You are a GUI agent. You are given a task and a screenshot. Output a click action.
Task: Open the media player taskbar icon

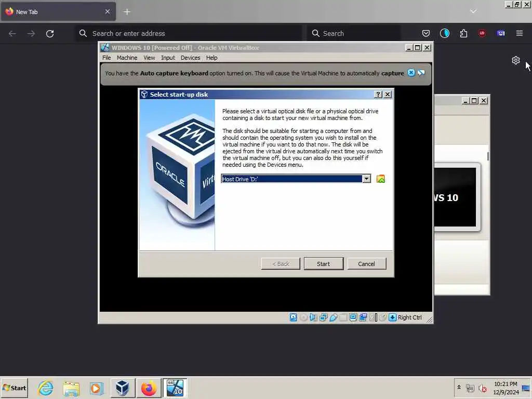(x=96, y=388)
